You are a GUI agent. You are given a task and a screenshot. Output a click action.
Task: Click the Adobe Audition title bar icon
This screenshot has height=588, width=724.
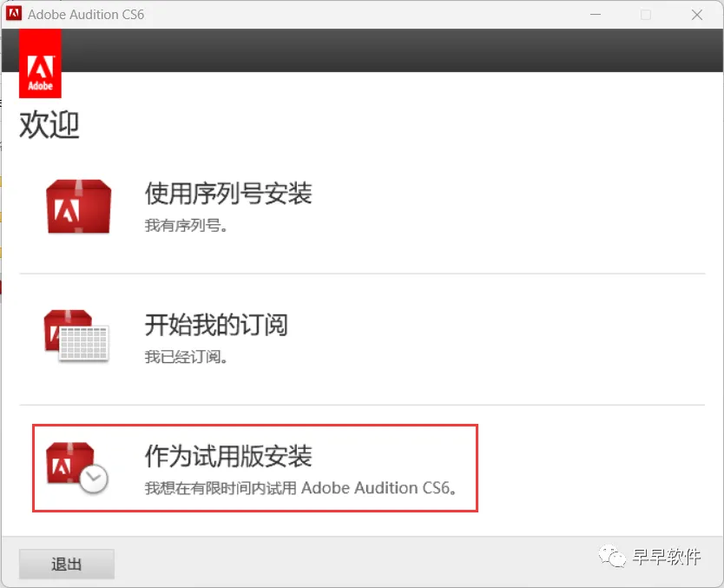point(14,14)
